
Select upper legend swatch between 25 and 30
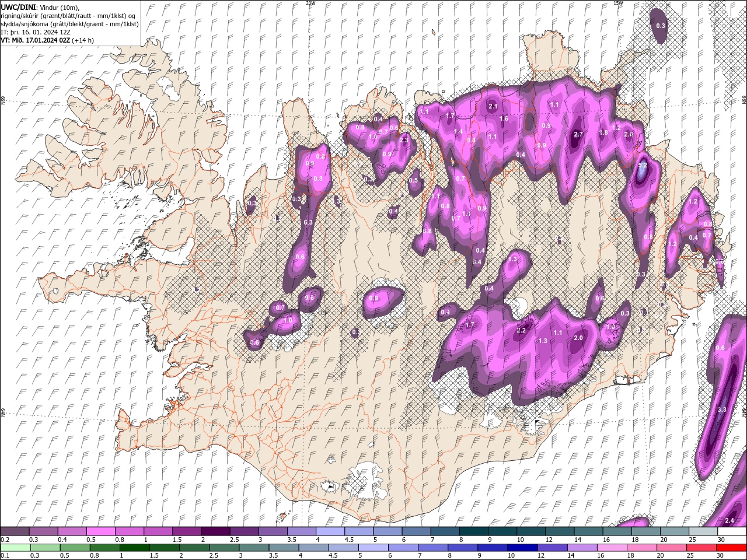point(703,531)
